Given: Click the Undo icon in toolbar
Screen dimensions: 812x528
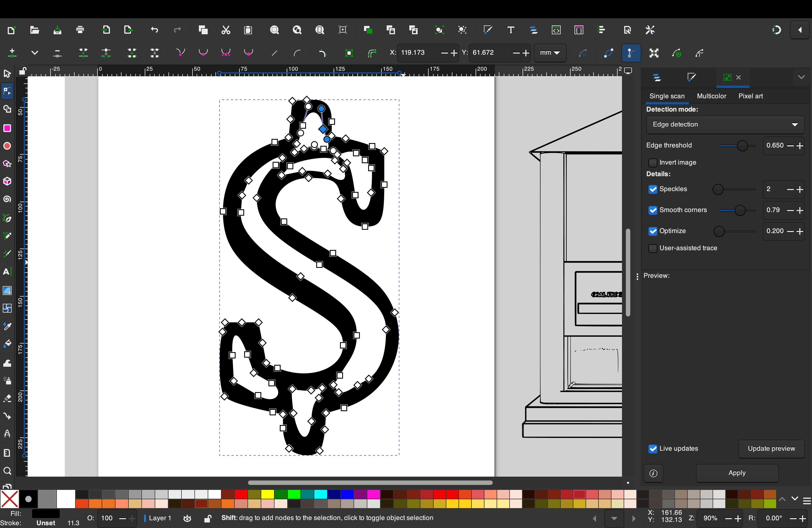Looking at the screenshot, I should [154, 30].
